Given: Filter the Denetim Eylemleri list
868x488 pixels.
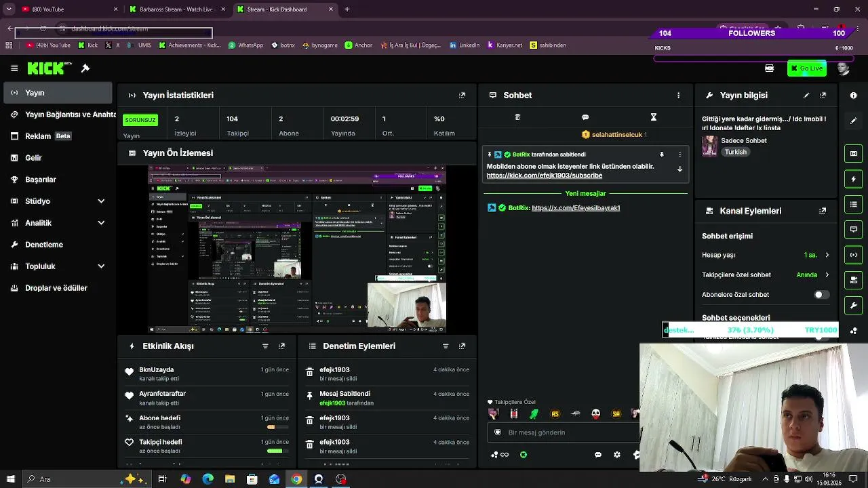Looking at the screenshot, I should [446, 346].
